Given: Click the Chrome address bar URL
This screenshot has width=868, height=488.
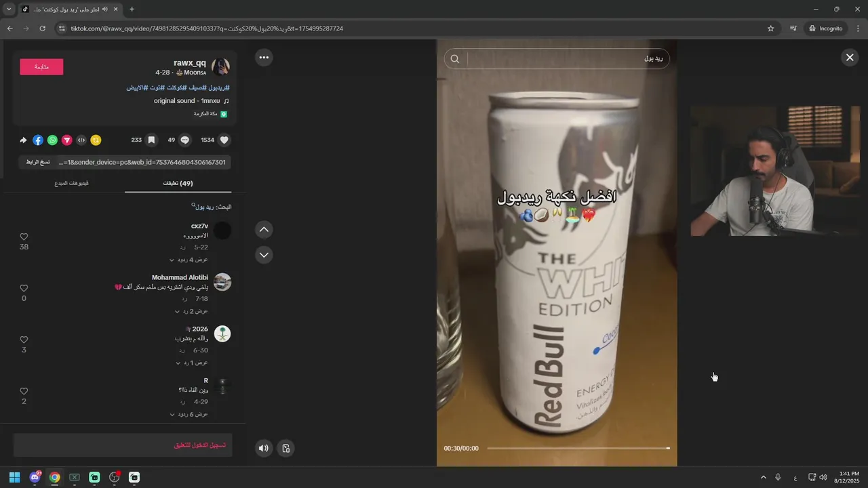Looking at the screenshot, I should pos(207,28).
